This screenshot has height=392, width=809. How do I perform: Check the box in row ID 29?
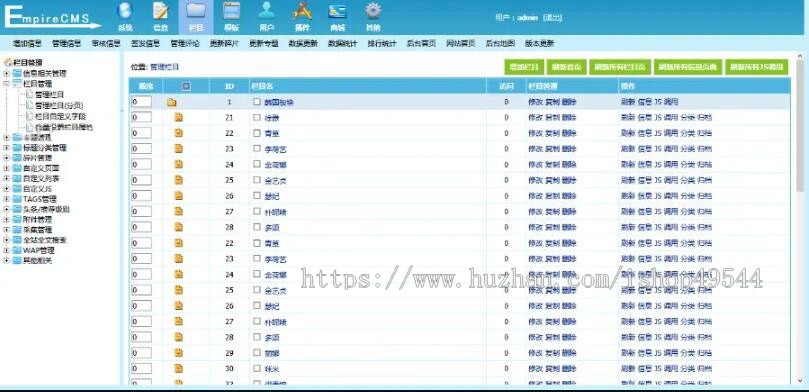click(257, 353)
